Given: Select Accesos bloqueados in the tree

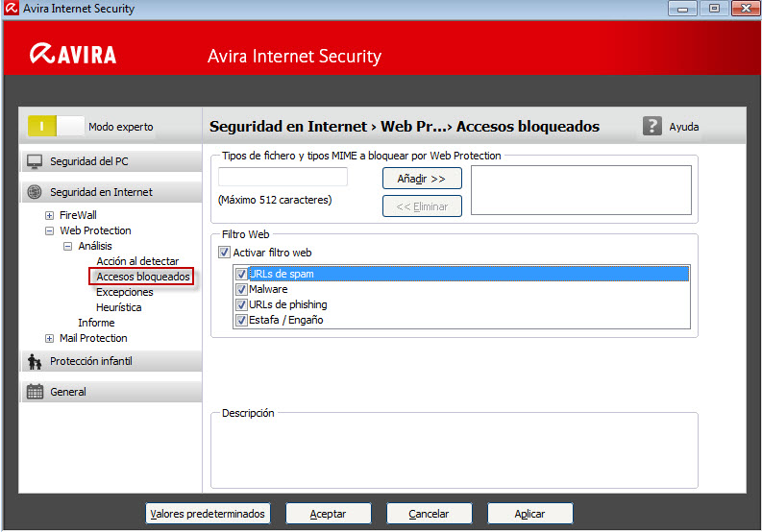Looking at the screenshot, I should (x=143, y=277).
